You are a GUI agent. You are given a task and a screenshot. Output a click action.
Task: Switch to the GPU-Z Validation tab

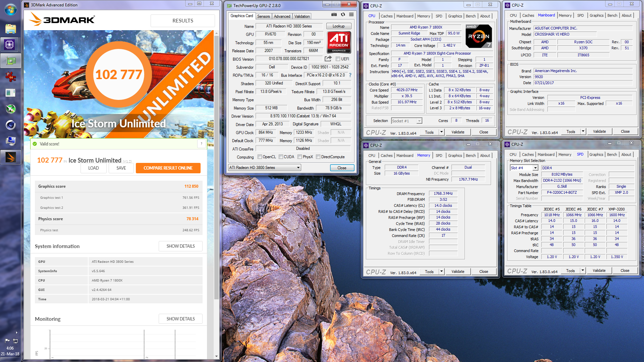click(302, 16)
